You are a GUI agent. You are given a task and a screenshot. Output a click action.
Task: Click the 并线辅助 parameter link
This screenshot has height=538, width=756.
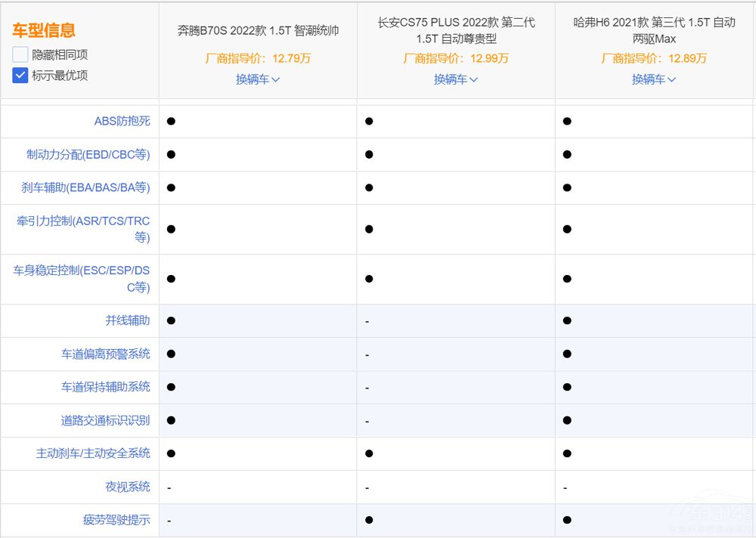[x=127, y=320]
